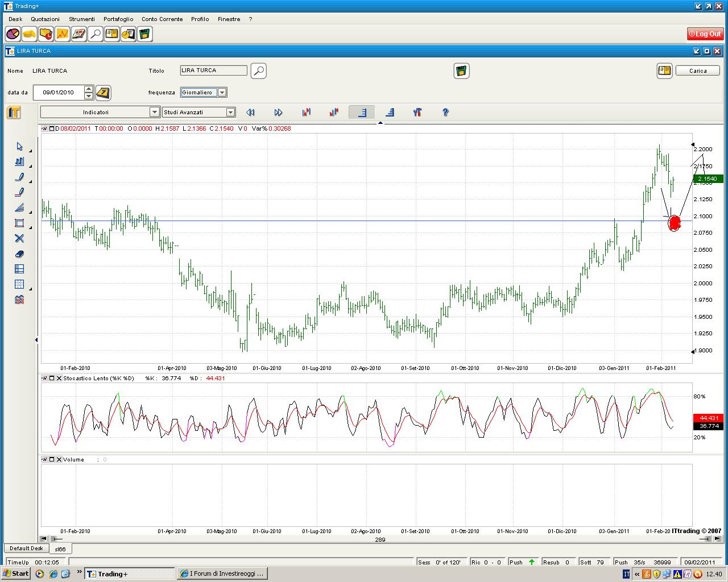The image size is (728, 582).
Task: Click the data da date field
Action: pyautogui.click(x=58, y=93)
